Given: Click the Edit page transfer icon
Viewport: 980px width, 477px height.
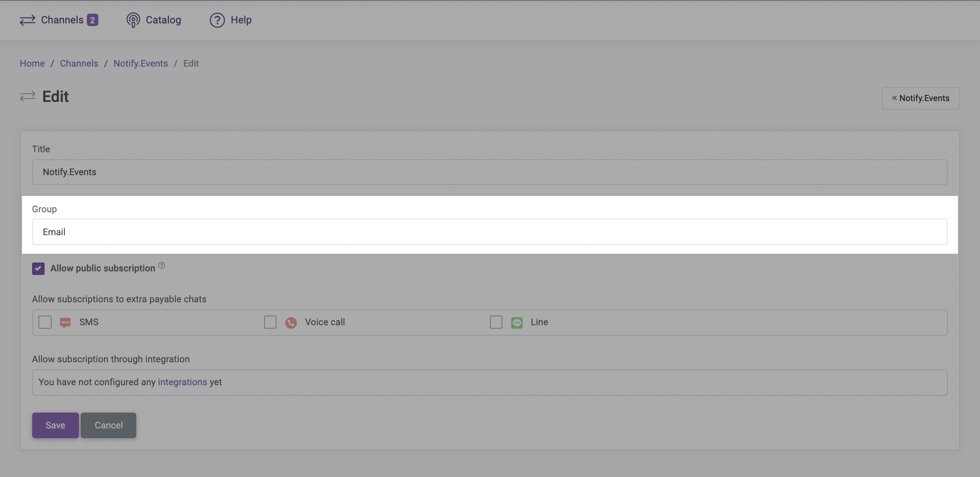Looking at the screenshot, I should pyautogui.click(x=27, y=97).
